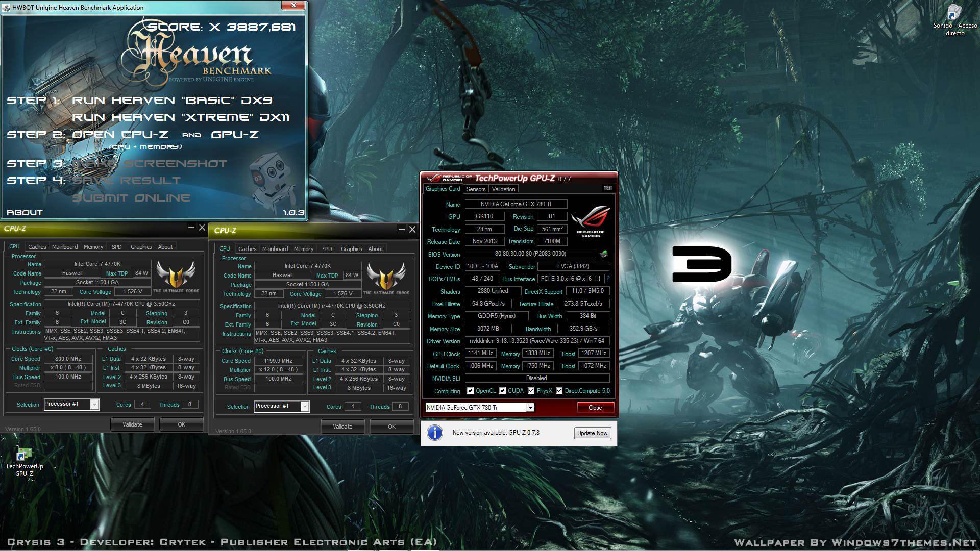
Task: Click Validate button in left CPU-Z
Action: click(132, 424)
